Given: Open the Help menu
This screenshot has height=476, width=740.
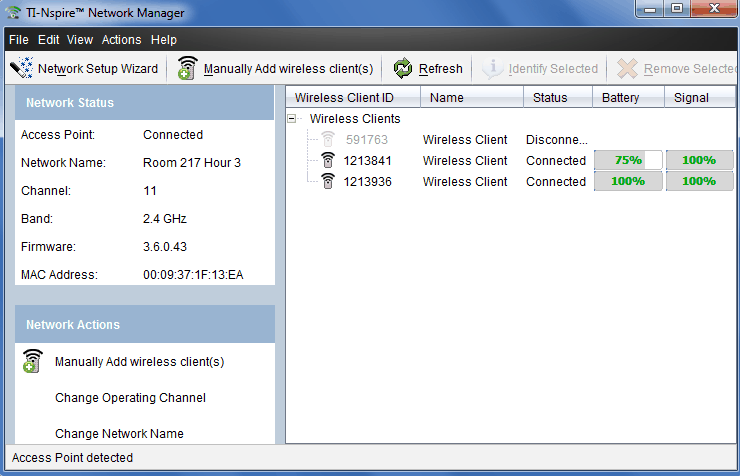Looking at the screenshot, I should (164, 40).
